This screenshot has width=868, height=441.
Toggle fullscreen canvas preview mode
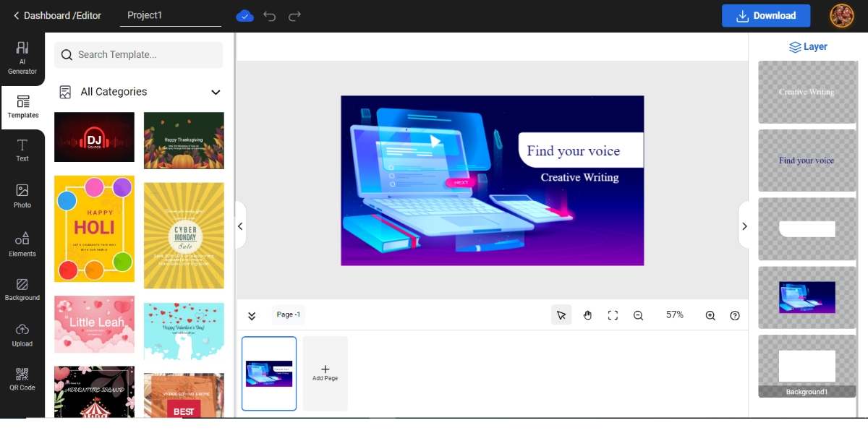(613, 315)
